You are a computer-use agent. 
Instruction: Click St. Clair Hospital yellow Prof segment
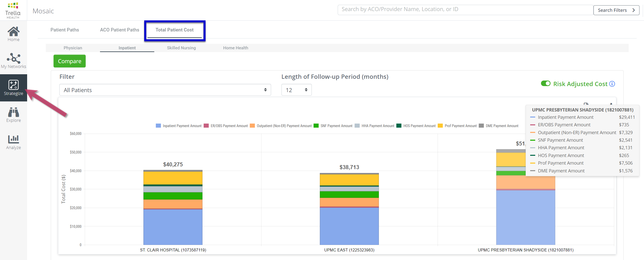(173, 178)
